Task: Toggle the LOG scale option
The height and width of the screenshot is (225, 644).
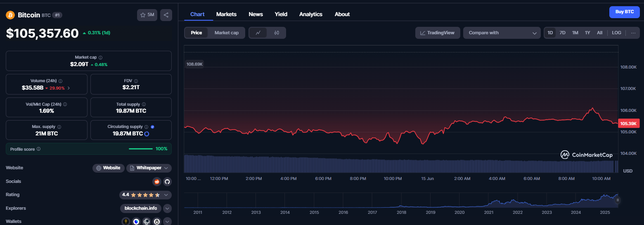Action: [616, 33]
